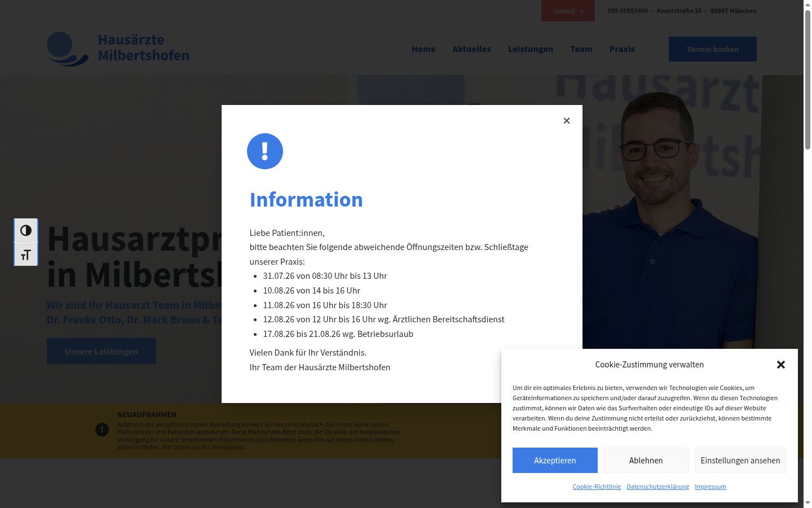Viewport: 812px width, 508px height.
Task: Click the Neuaufnahmen exclamation icon
Action: tap(102, 430)
